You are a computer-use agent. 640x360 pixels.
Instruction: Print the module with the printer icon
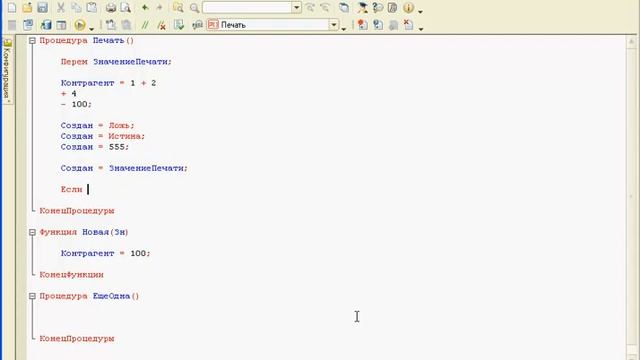coord(111,8)
